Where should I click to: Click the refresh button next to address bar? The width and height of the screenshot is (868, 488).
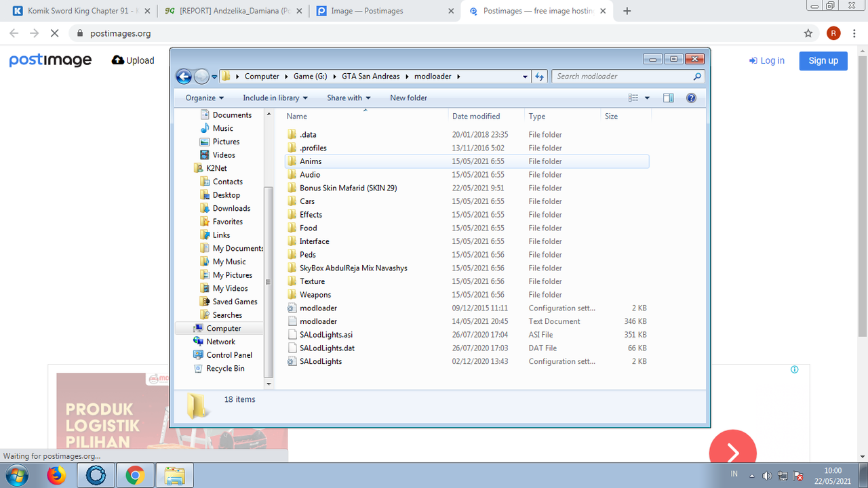[540, 77]
